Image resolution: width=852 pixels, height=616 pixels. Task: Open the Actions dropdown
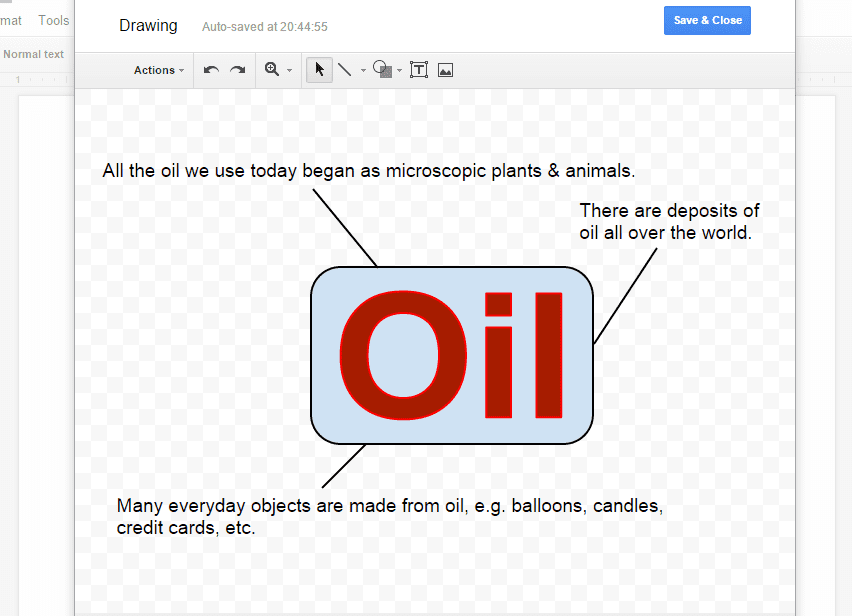click(x=156, y=70)
